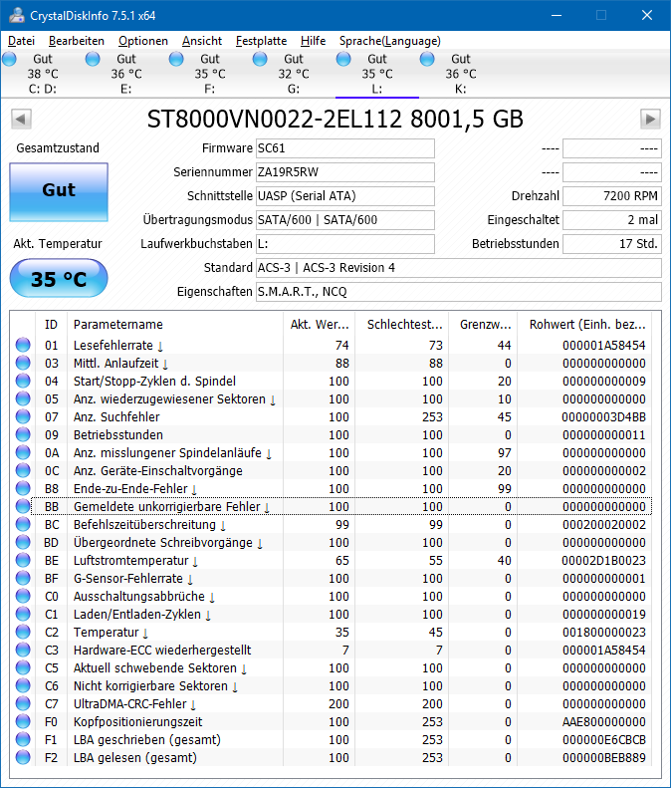Open the Ansicht menu
The height and width of the screenshot is (788, 672).
coord(202,41)
